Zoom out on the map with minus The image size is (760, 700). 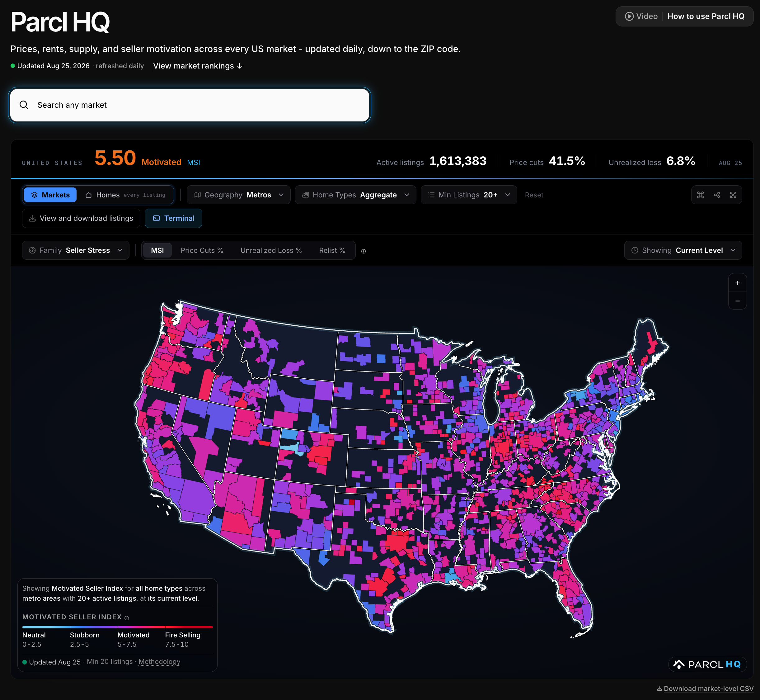(737, 301)
